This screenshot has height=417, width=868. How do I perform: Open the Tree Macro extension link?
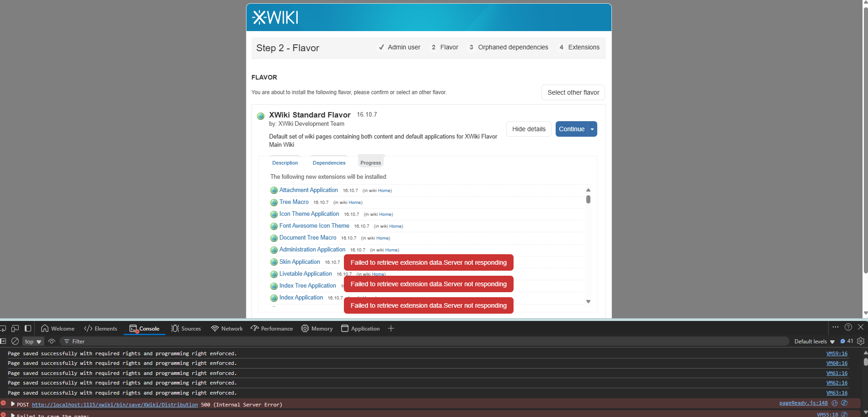(294, 202)
